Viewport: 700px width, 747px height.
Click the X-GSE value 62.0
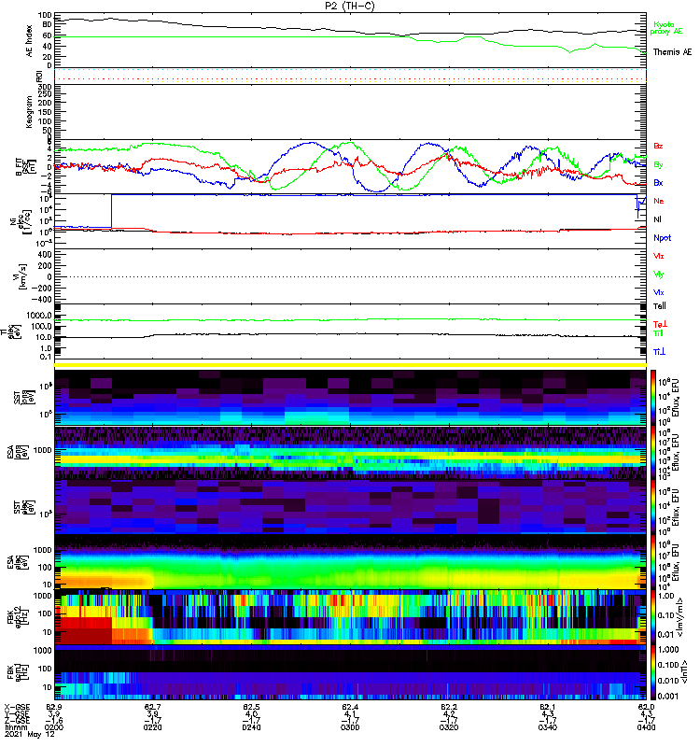[x=646, y=707]
